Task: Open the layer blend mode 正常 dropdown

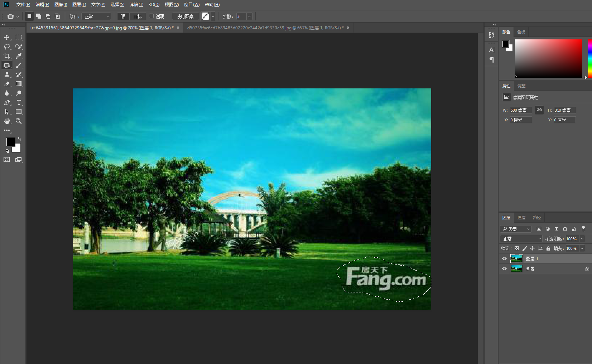Action: (x=521, y=239)
